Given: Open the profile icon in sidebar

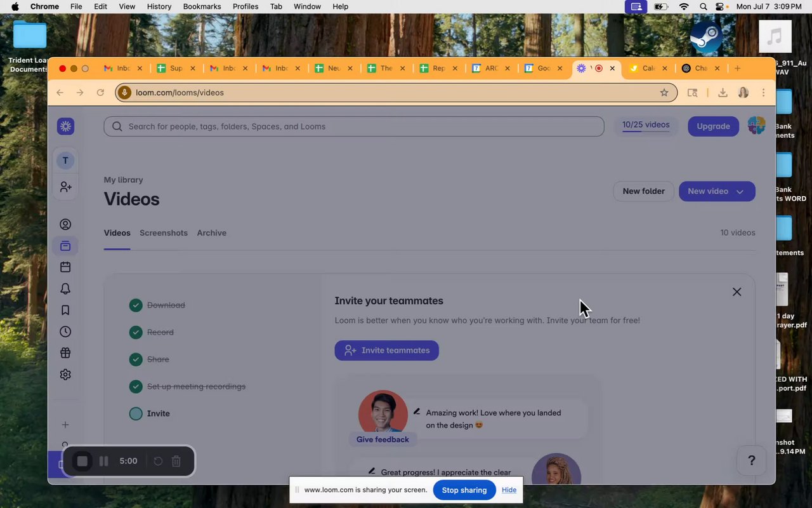Looking at the screenshot, I should [65, 224].
